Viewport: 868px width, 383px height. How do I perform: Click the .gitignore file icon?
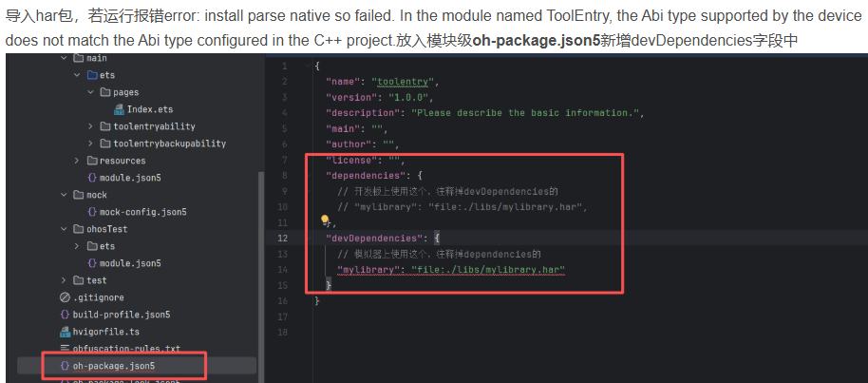(x=66, y=297)
